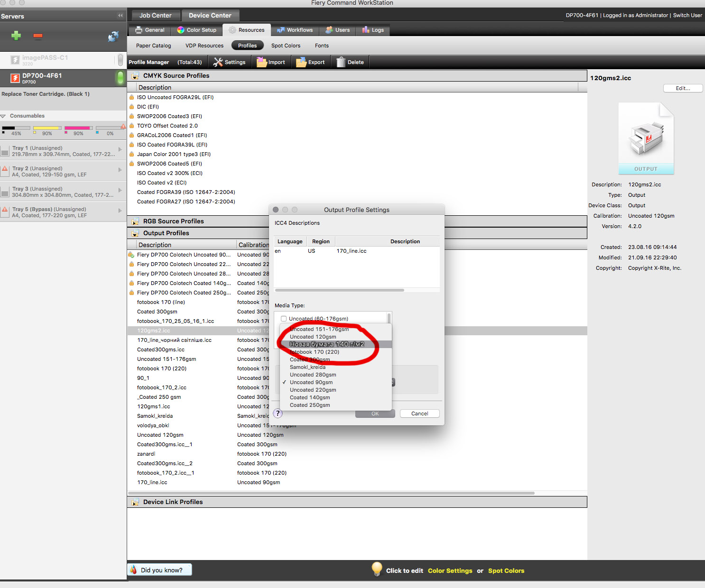Click the black toner level bar
Screen dimensions: 705x588
(x=16, y=128)
